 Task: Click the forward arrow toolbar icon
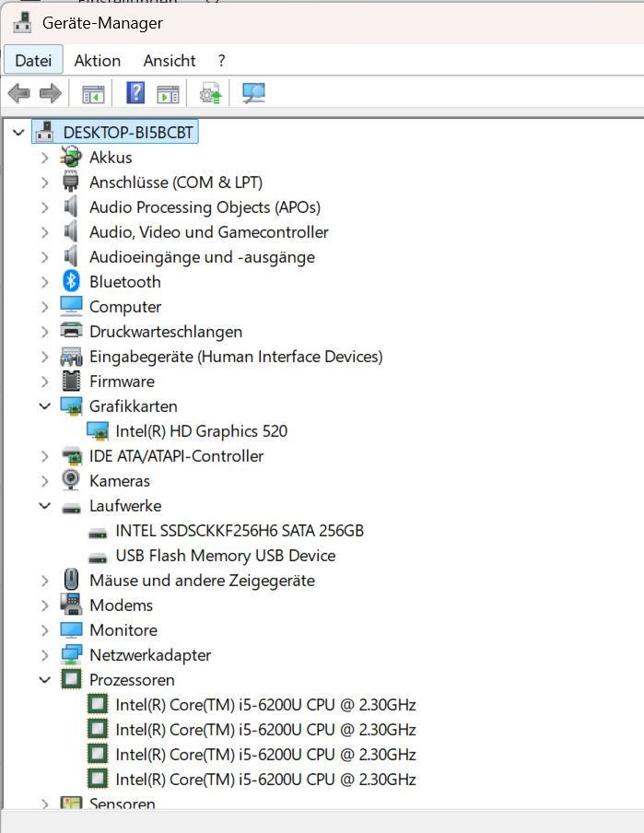point(50,93)
